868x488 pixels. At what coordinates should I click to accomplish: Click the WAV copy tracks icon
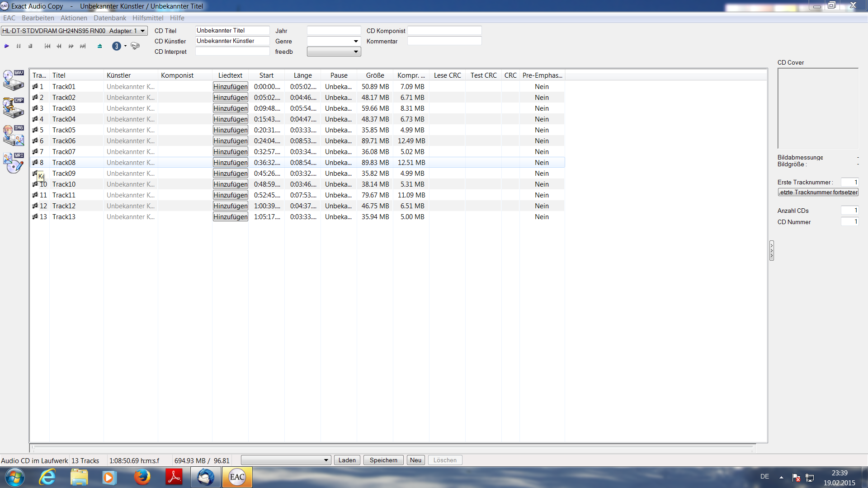point(14,80)
